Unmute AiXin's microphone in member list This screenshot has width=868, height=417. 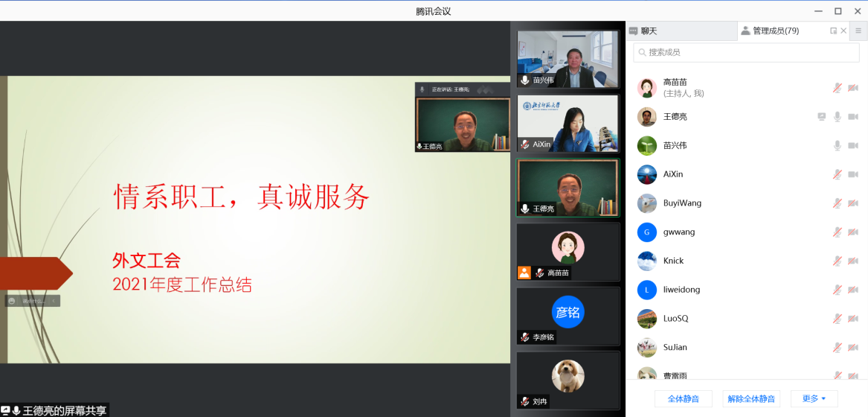click(x=838, y=174)
